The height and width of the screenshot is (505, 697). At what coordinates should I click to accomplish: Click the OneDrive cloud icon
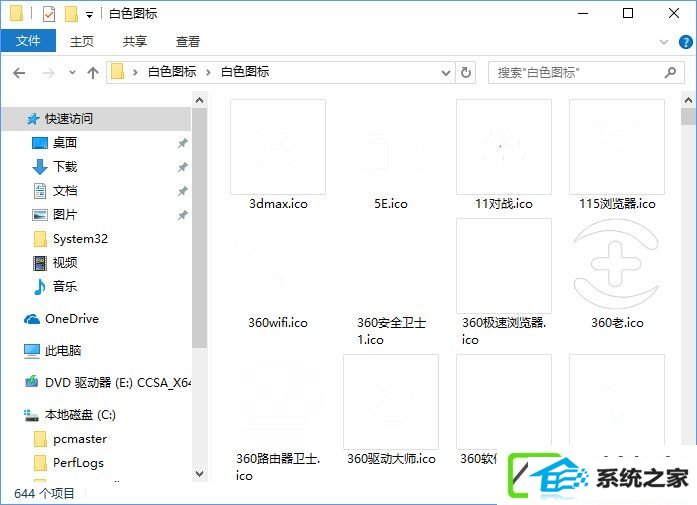coord(32,319)
